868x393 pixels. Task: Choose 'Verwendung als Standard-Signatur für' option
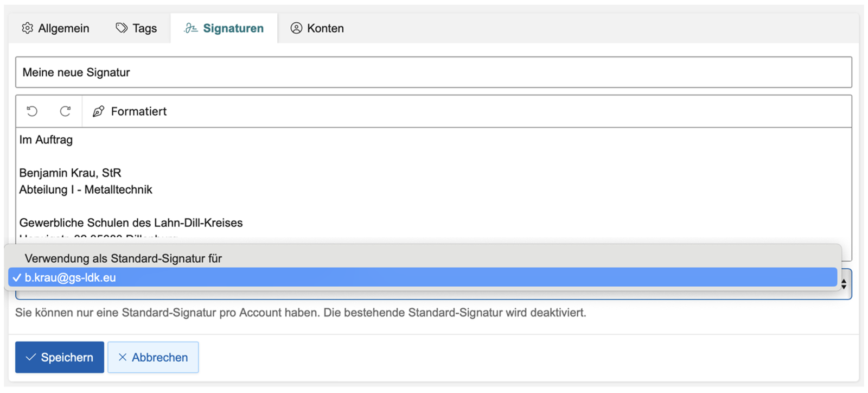[123, 258]
